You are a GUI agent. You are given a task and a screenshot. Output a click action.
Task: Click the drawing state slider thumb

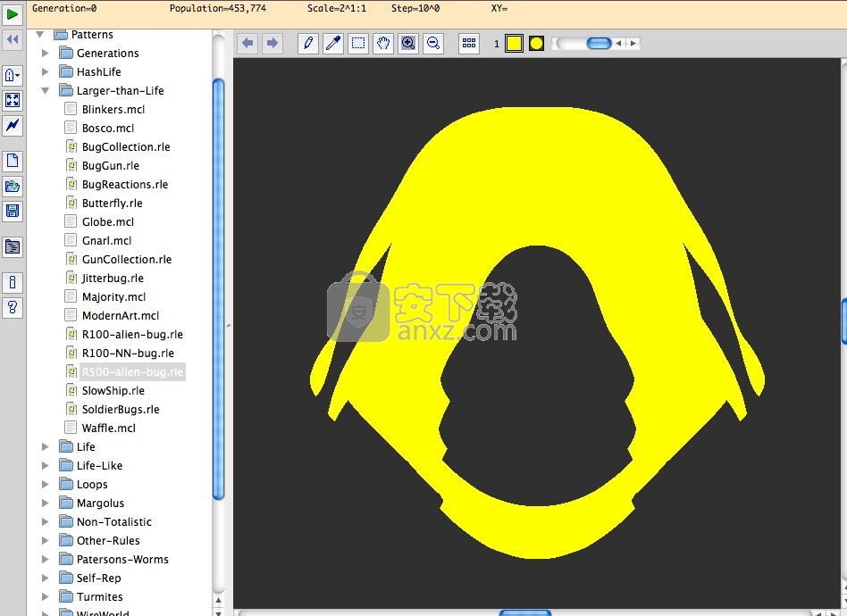[599, 43]
